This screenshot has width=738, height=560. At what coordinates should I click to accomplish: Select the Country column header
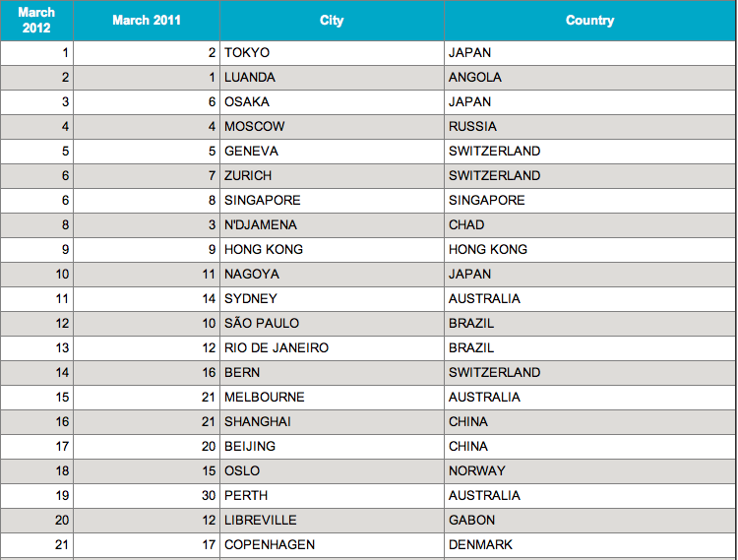click(589, 21)
